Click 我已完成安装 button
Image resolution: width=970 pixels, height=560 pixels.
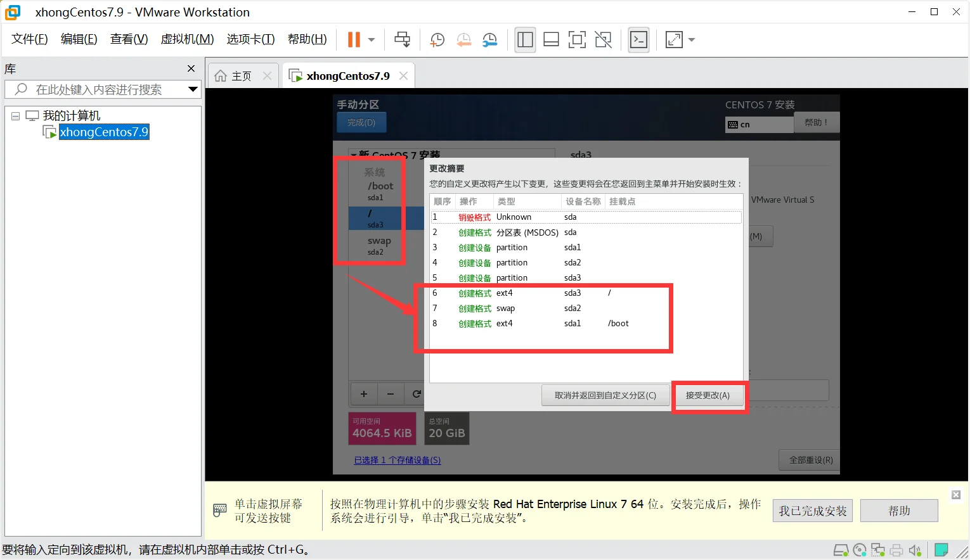click(812, 511)
